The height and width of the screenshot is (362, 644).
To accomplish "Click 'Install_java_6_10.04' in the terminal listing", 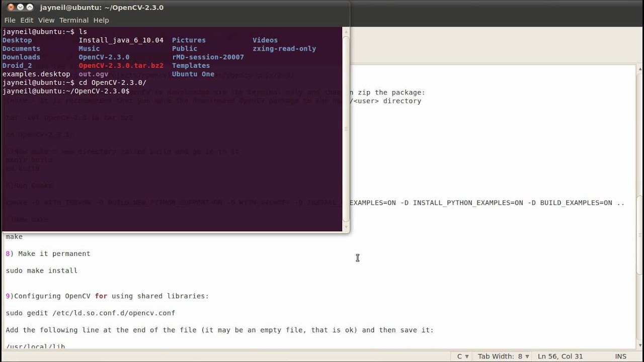I will point(121,40).
